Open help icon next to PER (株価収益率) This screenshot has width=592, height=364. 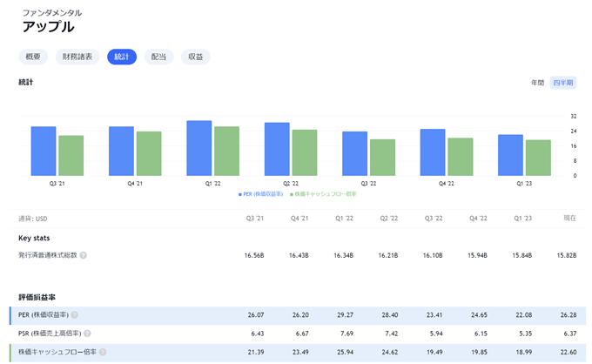[x=75, y=315]
